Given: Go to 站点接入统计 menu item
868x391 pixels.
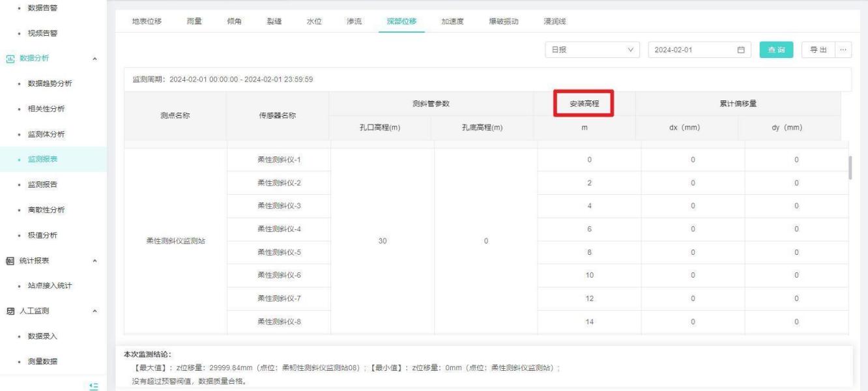Looking at the screenshot, I should point(50,286).
